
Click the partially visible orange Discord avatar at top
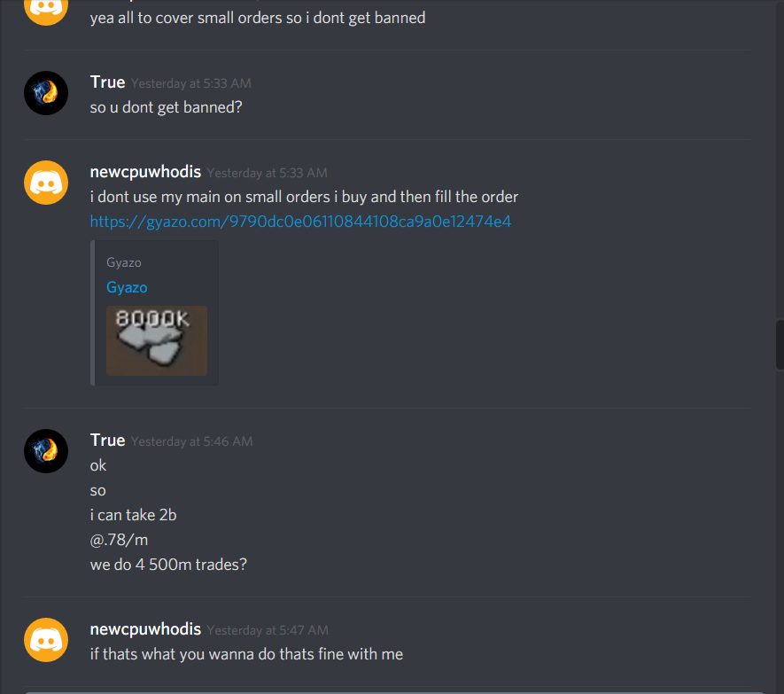pos(46,12)
